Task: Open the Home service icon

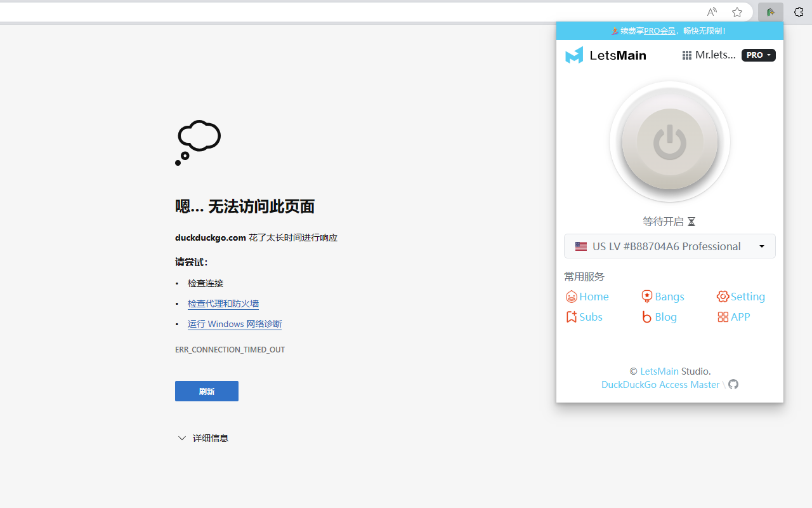Action: pos(572,297)
